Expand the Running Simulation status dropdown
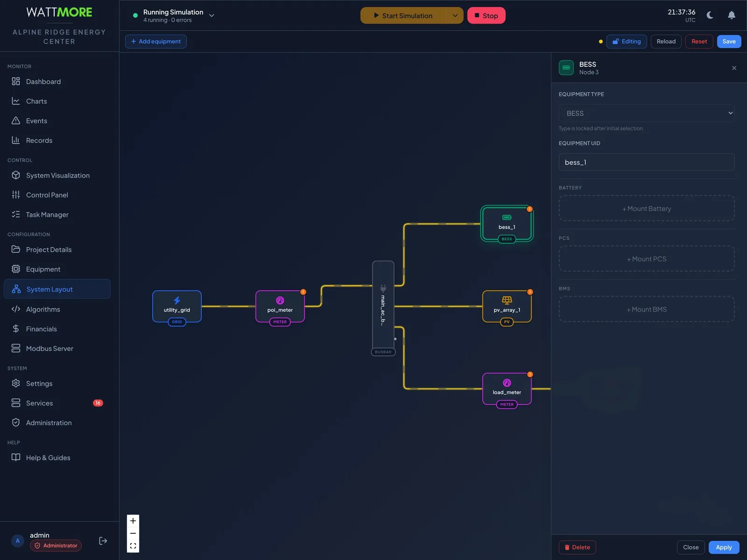747x560 pixels. point(211,15)
